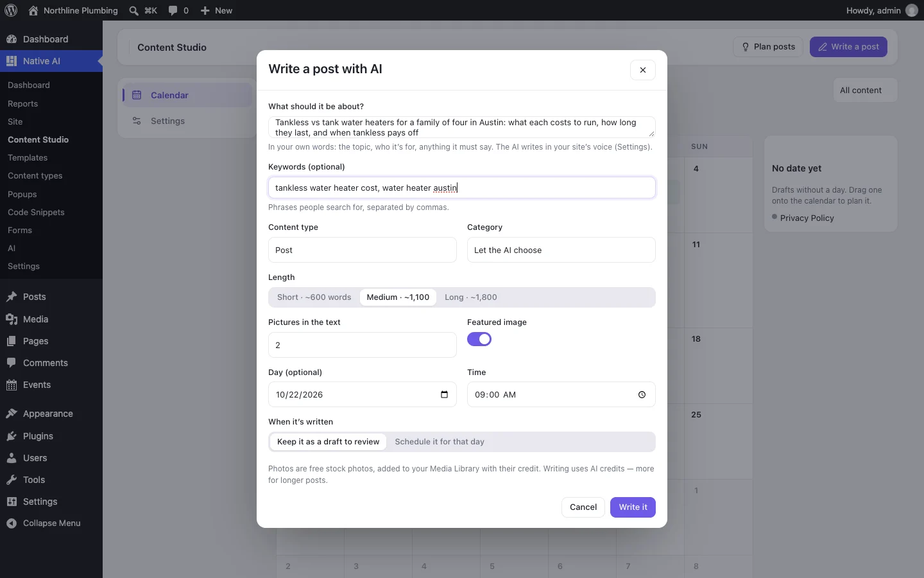Click the admin user avatar

click(912, 10)
